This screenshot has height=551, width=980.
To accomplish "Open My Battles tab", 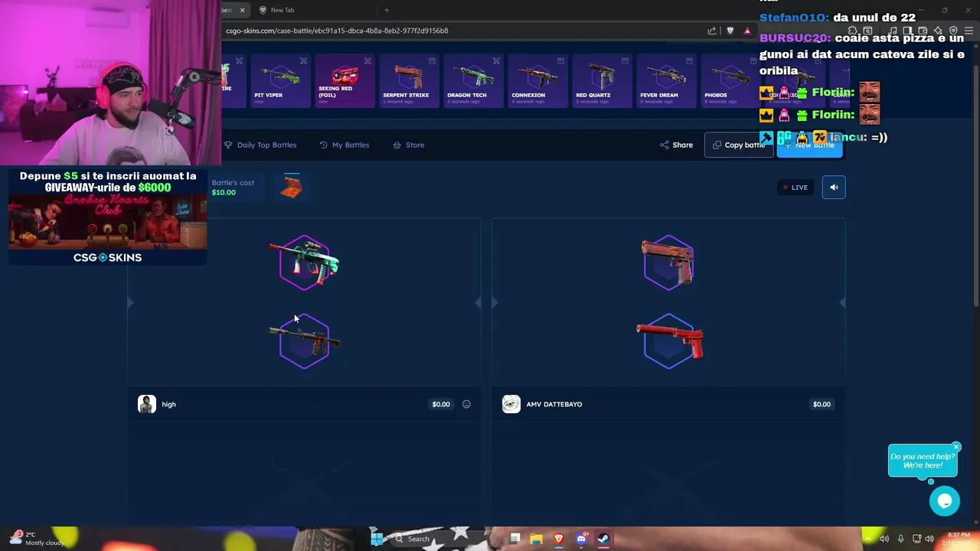I will (x=344, y=145).
